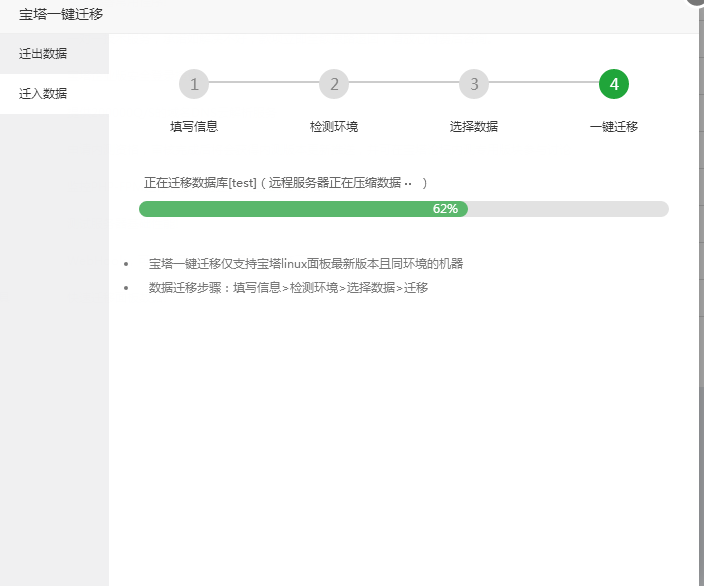Click step 1 circle 填写信息
Viewport: 704px width, 586px height.
194,84
